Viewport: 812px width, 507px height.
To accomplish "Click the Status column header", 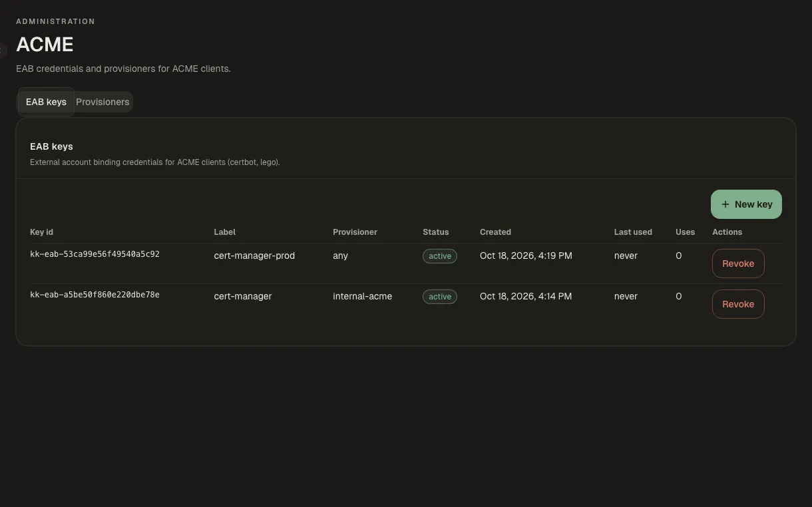I will coord(435,232).
